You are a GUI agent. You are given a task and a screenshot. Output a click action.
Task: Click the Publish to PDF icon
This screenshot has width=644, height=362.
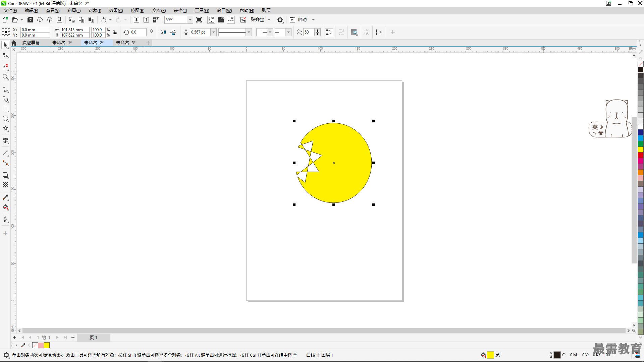tap(156, 20)
